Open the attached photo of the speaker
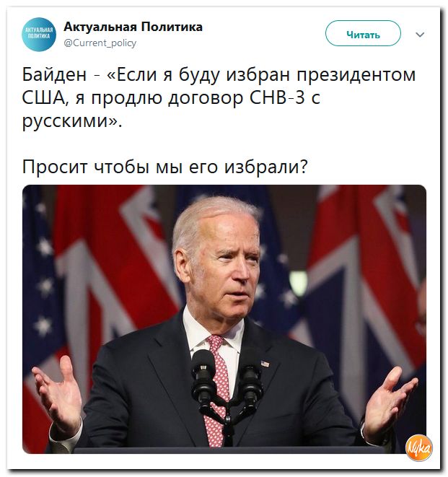448x477 pixels. point(224,319)
